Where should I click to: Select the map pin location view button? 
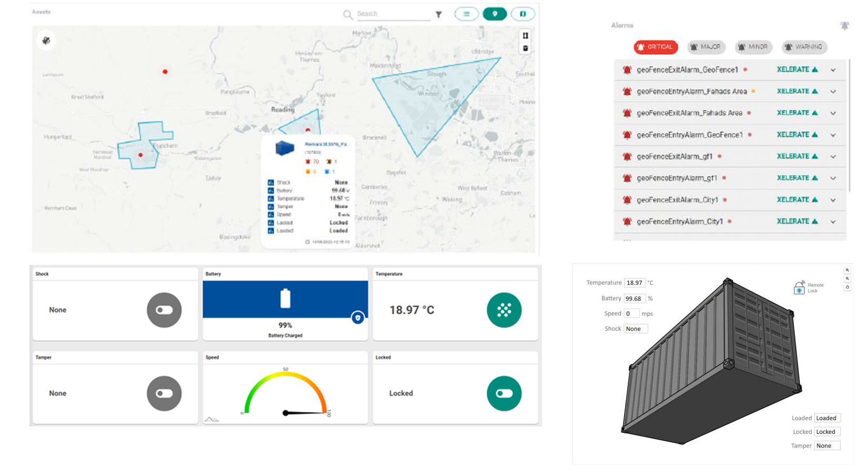(495, 14)
